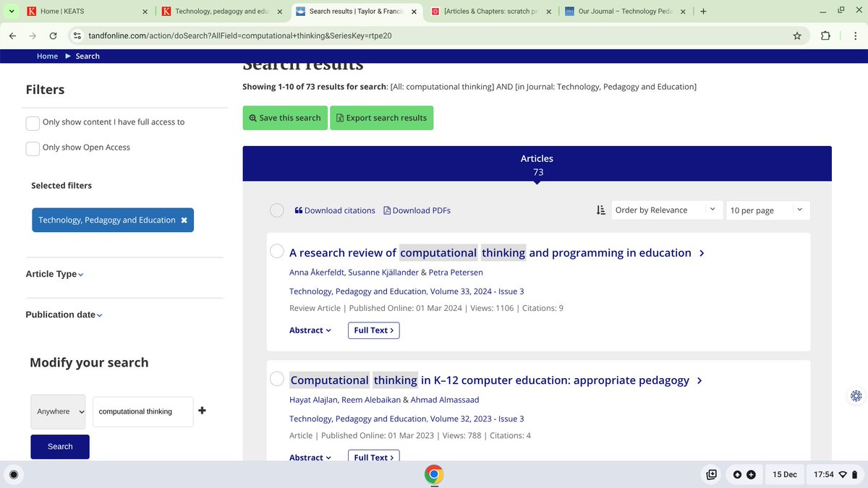Open a new browser tab with plus
This screenshot has width=868, height=488.
coord(703,12)
